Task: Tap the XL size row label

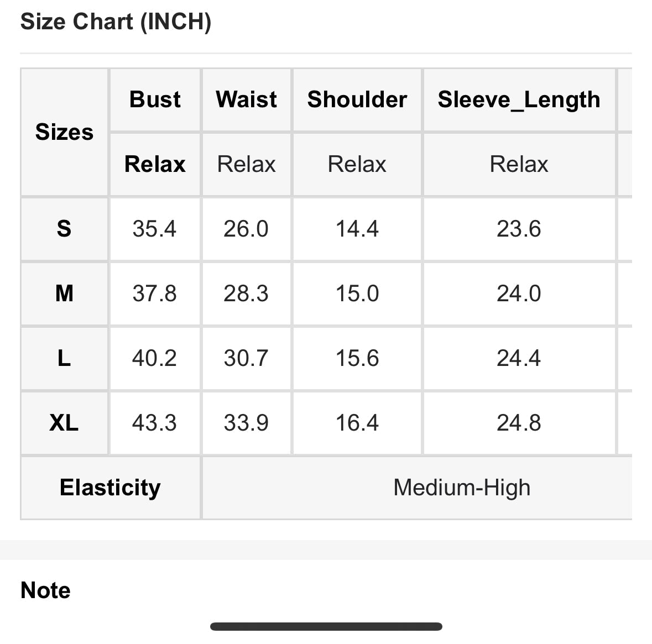Action: (64, 423)
